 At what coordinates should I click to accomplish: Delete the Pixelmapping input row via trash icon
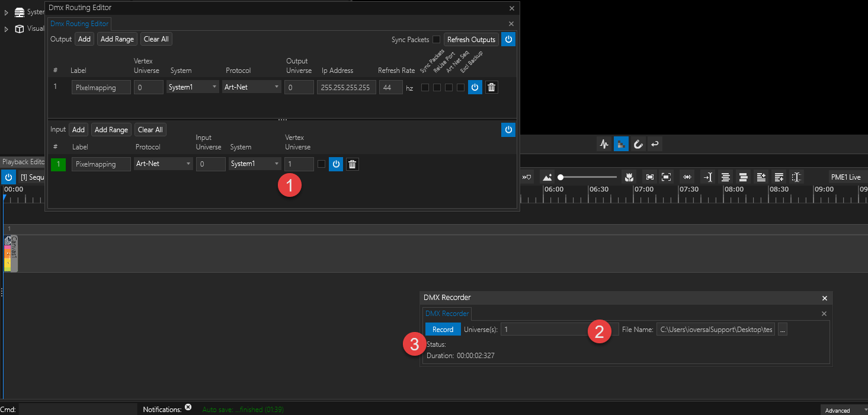[352, 164]
